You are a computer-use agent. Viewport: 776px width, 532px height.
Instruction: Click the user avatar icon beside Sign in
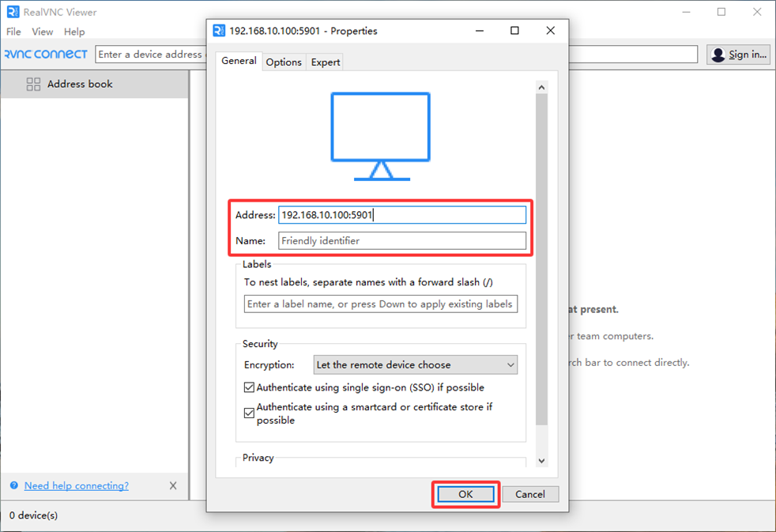tap(718, 55)
